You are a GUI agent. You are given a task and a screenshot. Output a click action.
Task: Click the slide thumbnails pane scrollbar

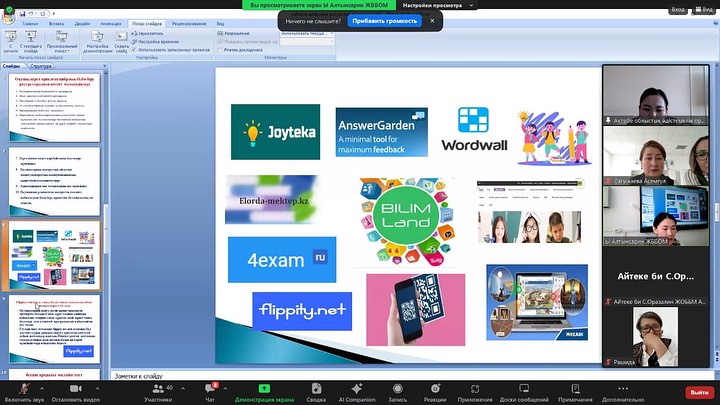(x=106, y=230)
